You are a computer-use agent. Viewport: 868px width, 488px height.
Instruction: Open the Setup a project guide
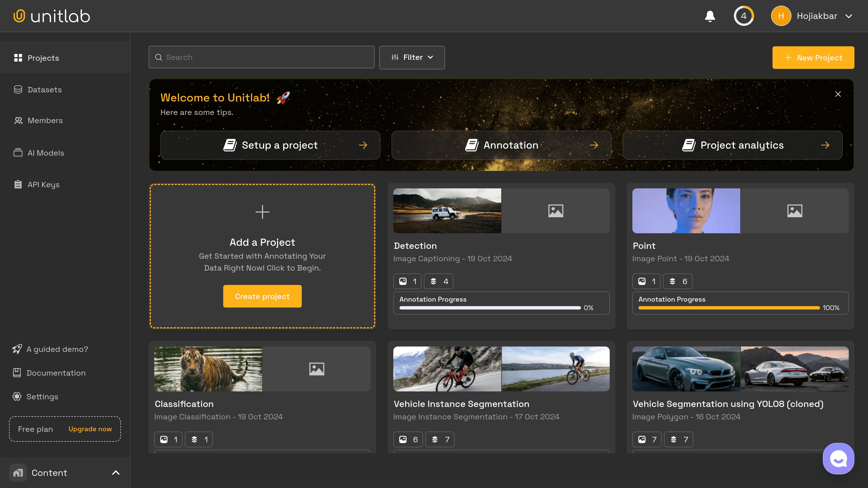(270, 145)
